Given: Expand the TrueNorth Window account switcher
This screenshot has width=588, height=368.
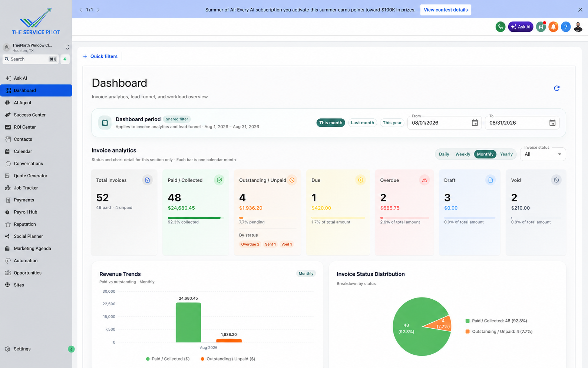Looking at the screenshot, I should [x=36, y=47].
